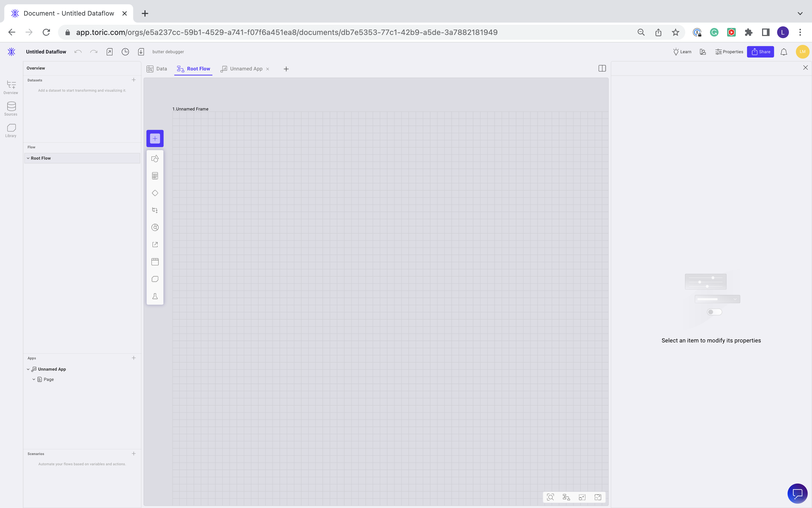Click the LM user avatar
The height and width of the screenshot is (508, 812).
point(803,52)
